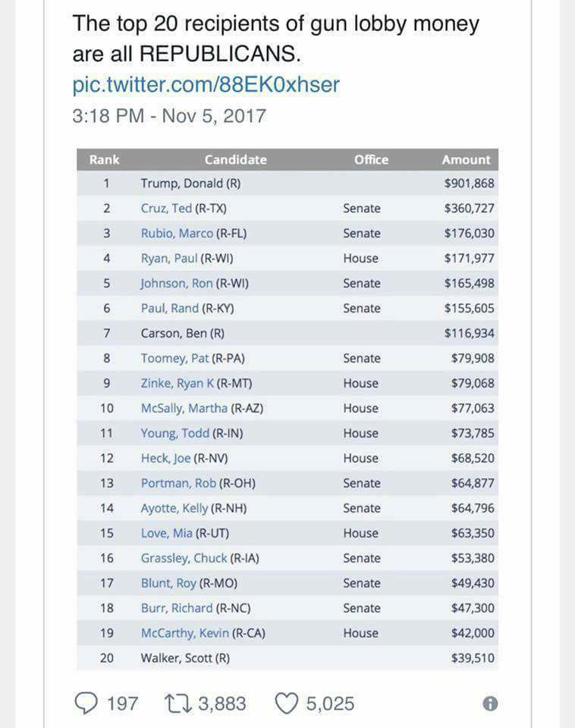Click Johnson, Ron candidate name
575x728 pixels.
coord(176,284)
